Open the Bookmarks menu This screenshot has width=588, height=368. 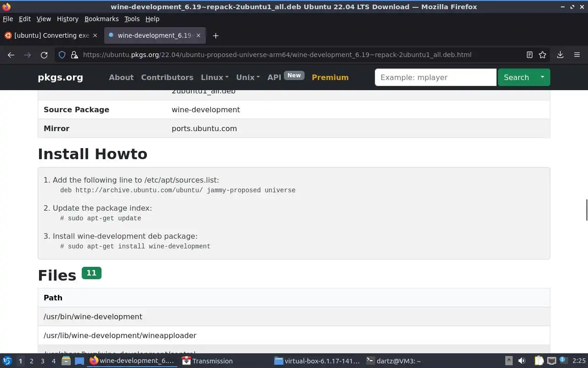pyautogui.click(x=102, y=19)
